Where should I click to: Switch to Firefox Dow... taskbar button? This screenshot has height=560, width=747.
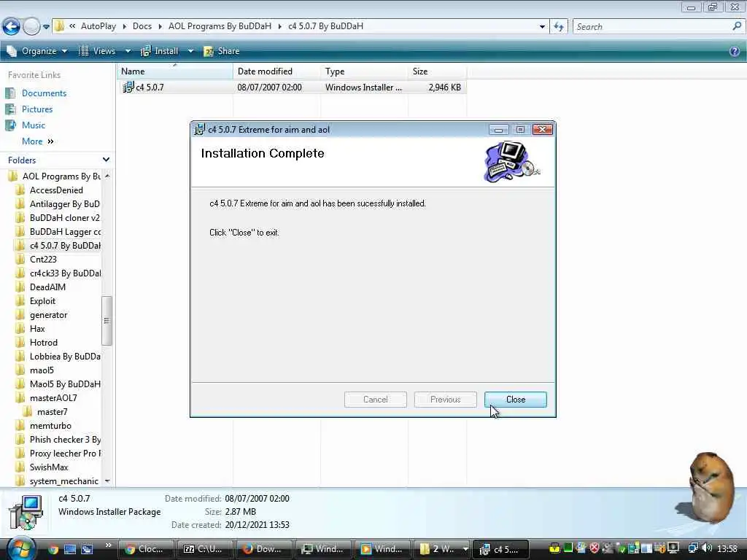(263, 549)
